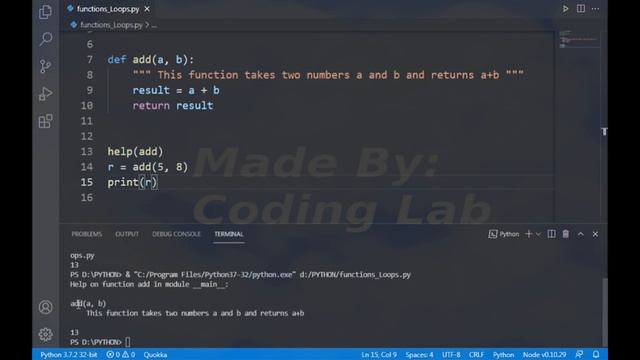640x360 pixels.
Task: Kill the terminal with the trash icon
Action: click(x=566, y=234)
